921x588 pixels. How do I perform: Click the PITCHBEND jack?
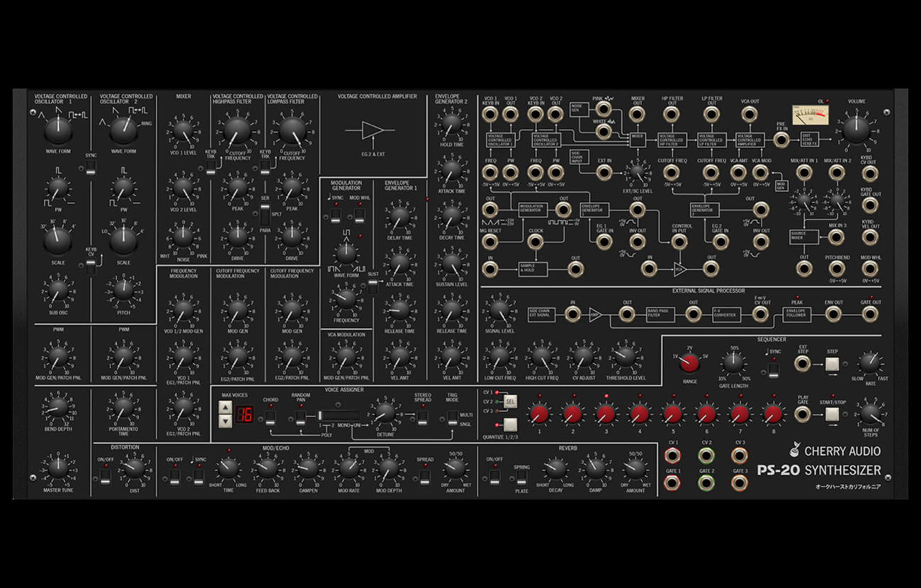tap(837, 268)
